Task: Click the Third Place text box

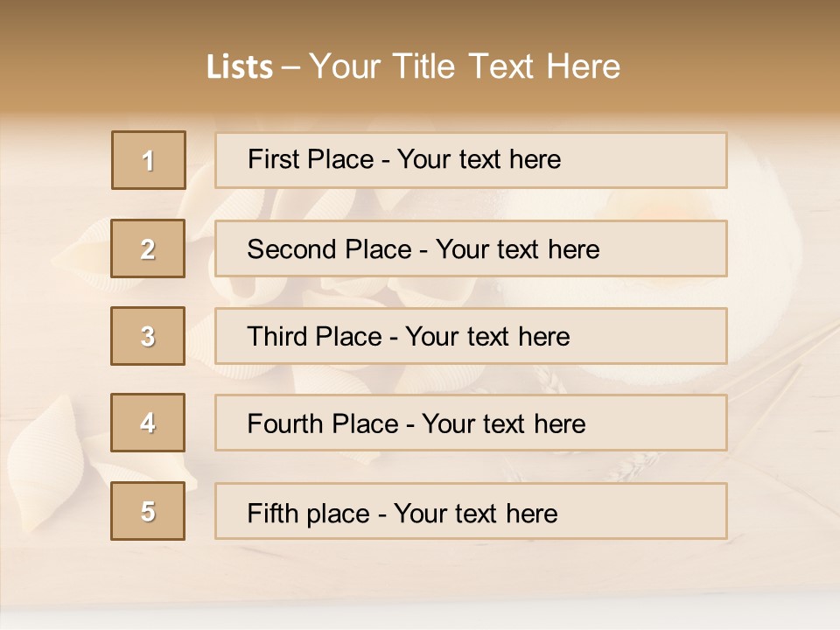Action: (x=471, y=336)
